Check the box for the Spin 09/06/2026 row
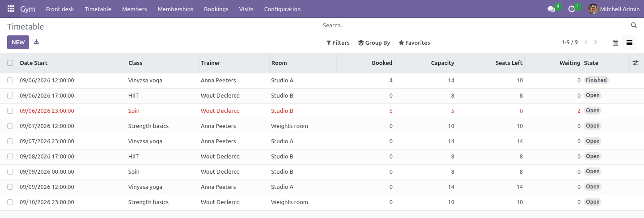 point(10,111)
